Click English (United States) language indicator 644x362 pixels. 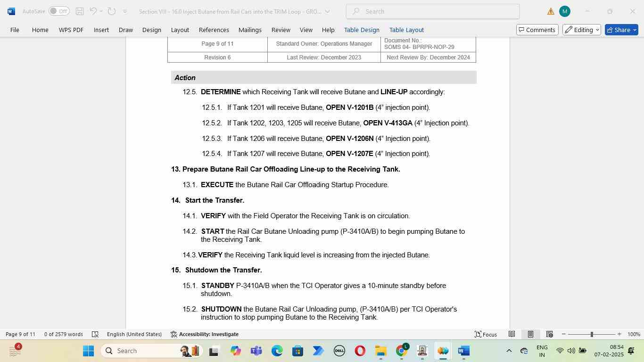coord(134,334)
